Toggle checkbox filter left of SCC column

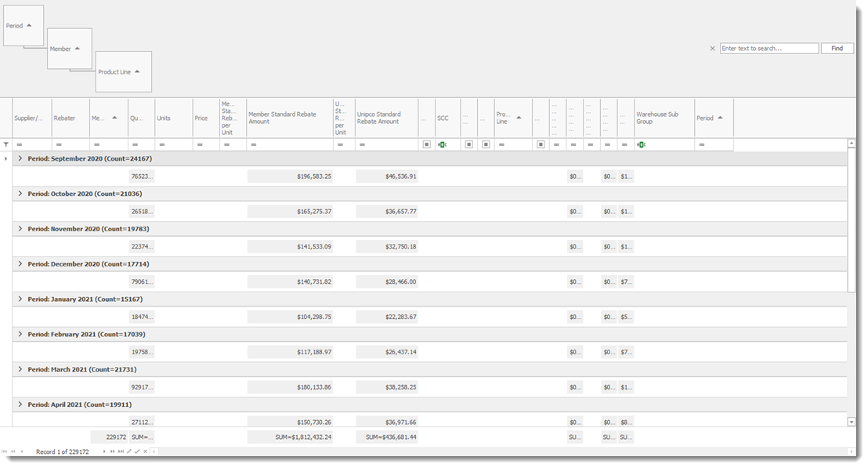click(x=427, y=144)
